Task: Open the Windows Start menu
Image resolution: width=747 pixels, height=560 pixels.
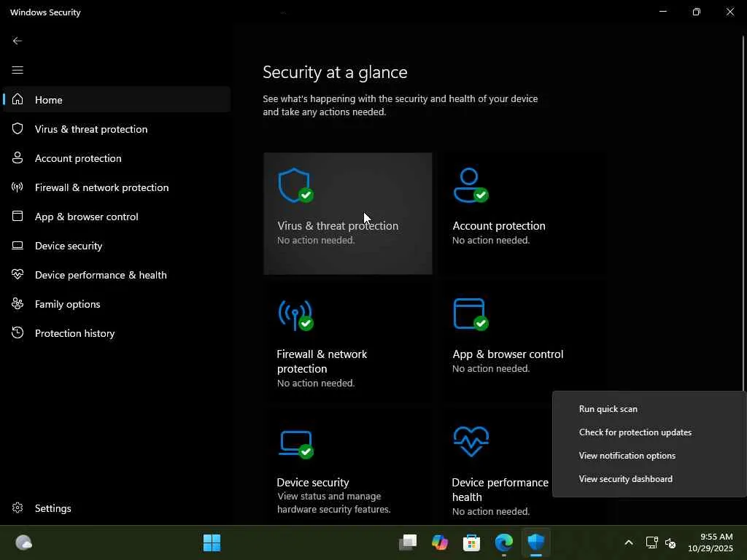Action: [x=212, y=542]
